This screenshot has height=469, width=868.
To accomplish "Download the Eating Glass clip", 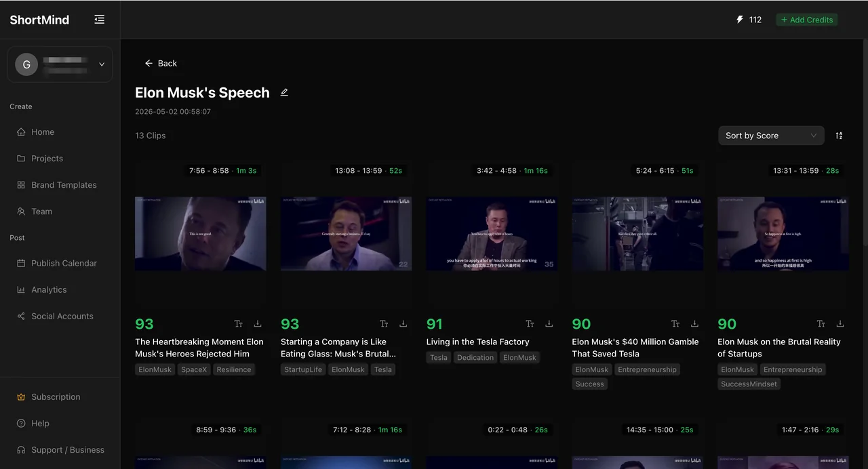I will click(x=403, y=324).
